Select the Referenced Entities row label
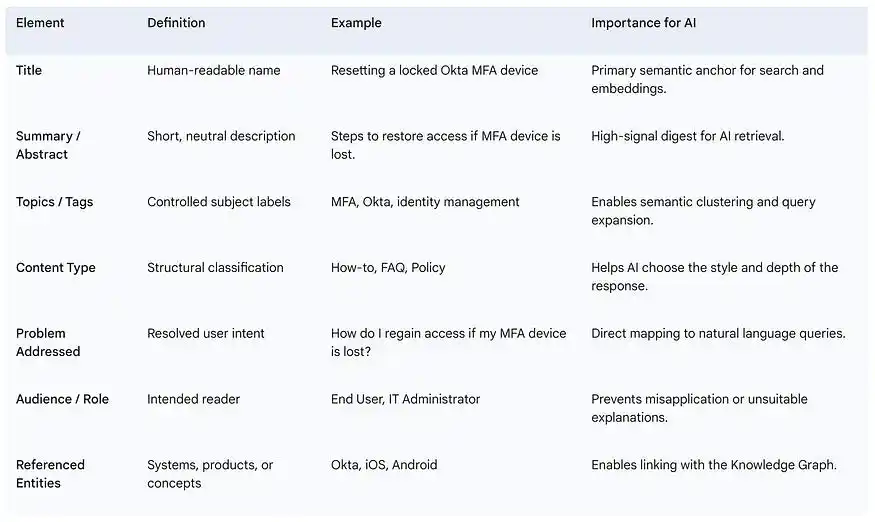 pyautogui.click(x=50, y=474)
